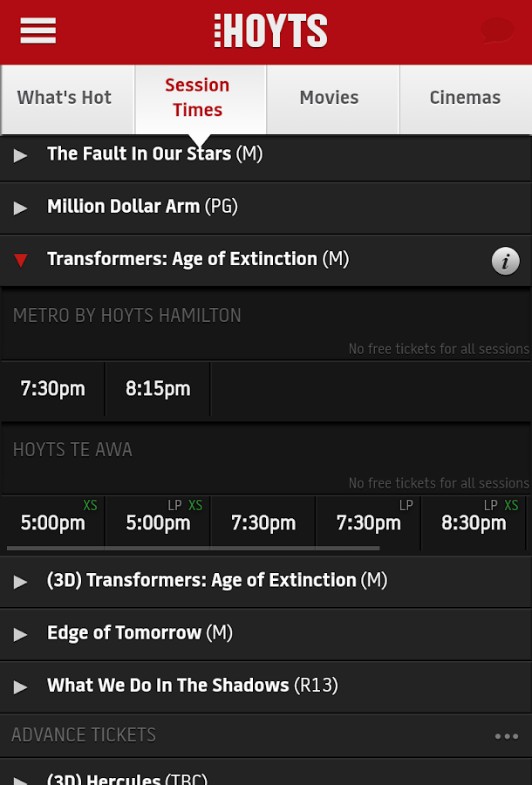Image resolution: width=532 pixels, height=785 pixels.
Task: Expand Million Dollar Arm sessions
Action: coord(142,207)
